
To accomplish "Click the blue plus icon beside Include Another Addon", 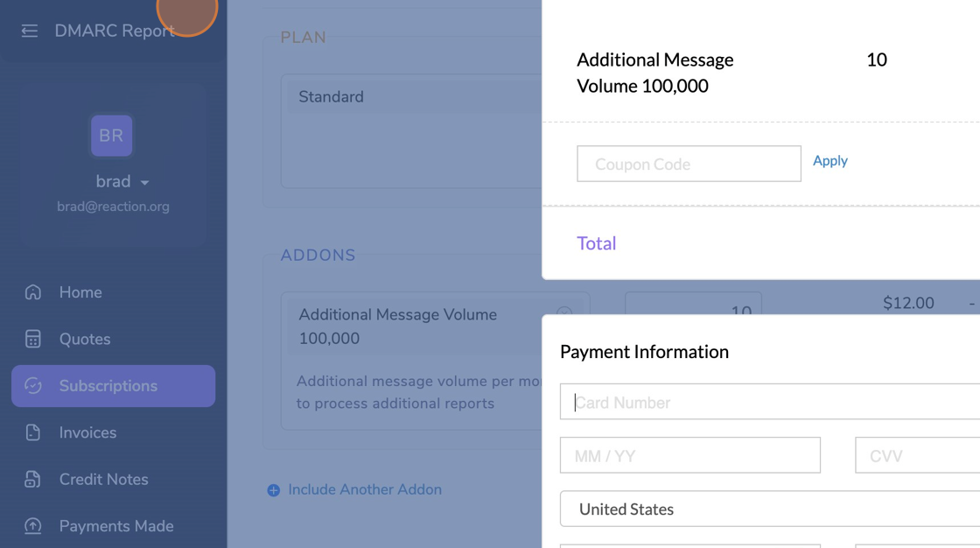I will click(x=274, y=490).
